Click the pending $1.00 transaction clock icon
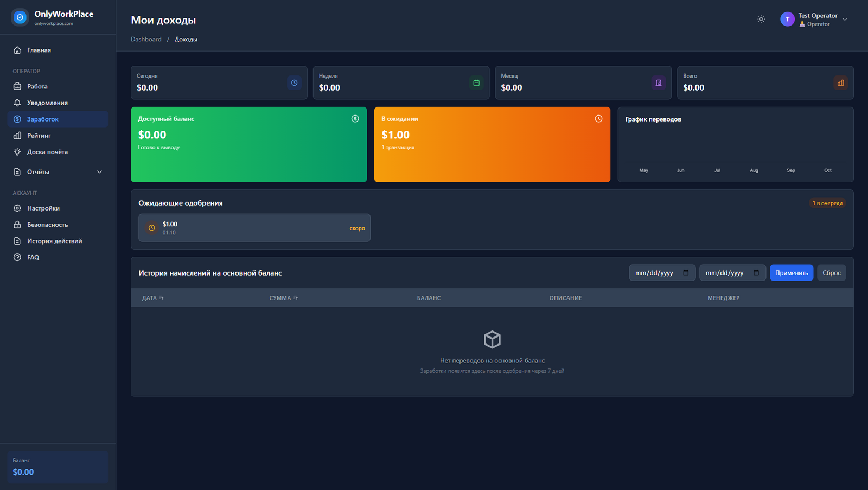This screenshot has height=490, width=868. pos(152,228)
